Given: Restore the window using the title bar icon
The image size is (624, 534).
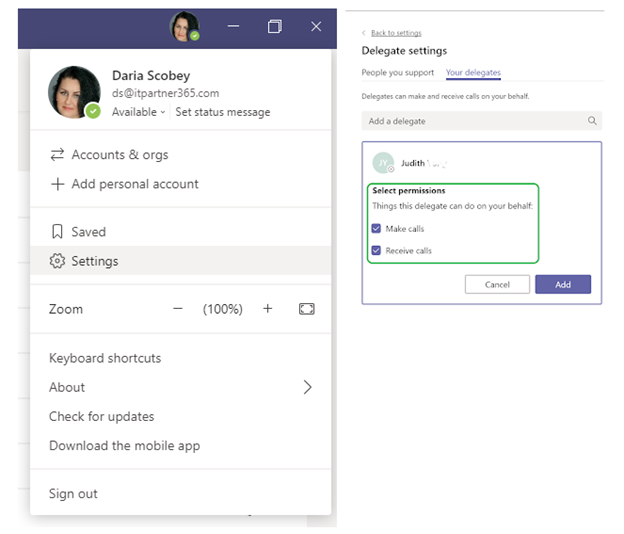Looking at the screenshot, I should click(274, 27).
